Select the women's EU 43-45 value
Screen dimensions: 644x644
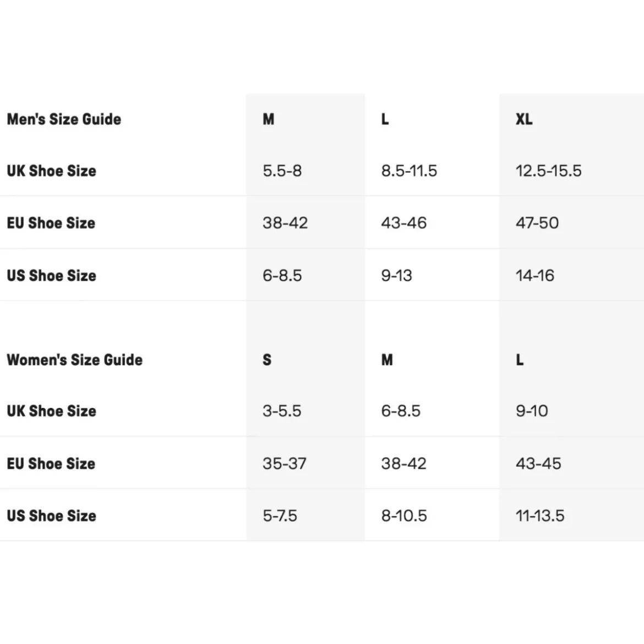tap(538, 463)
